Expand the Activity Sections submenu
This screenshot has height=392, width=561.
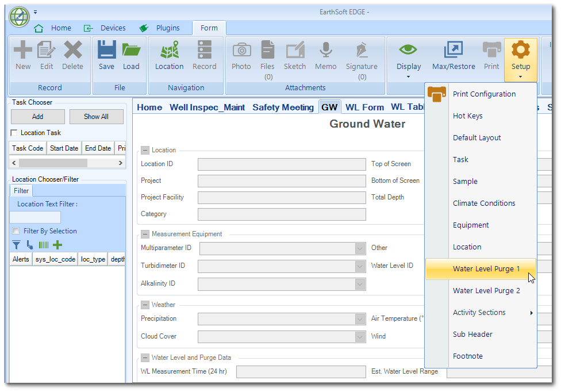click(480, 312)
